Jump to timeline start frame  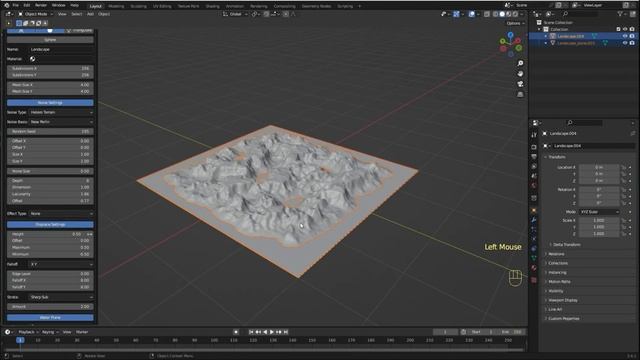(251, 332)
